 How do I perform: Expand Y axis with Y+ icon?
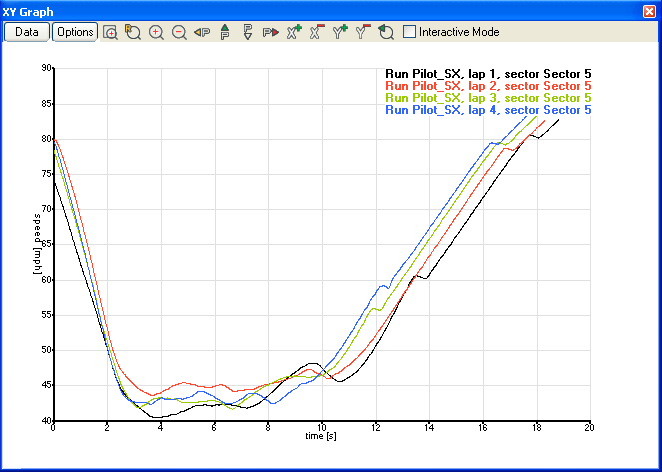pyautogui.click(x=339, y=32)
